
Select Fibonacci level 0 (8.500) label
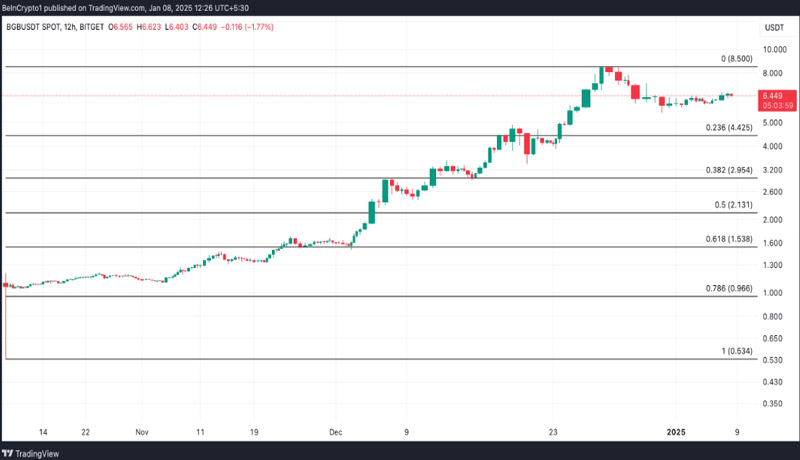(736, 59)
